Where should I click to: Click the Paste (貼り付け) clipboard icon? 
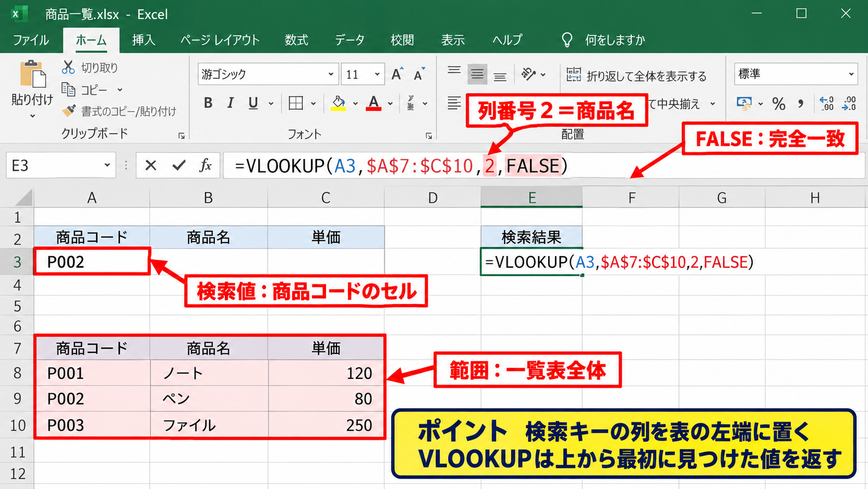(33, 74)
